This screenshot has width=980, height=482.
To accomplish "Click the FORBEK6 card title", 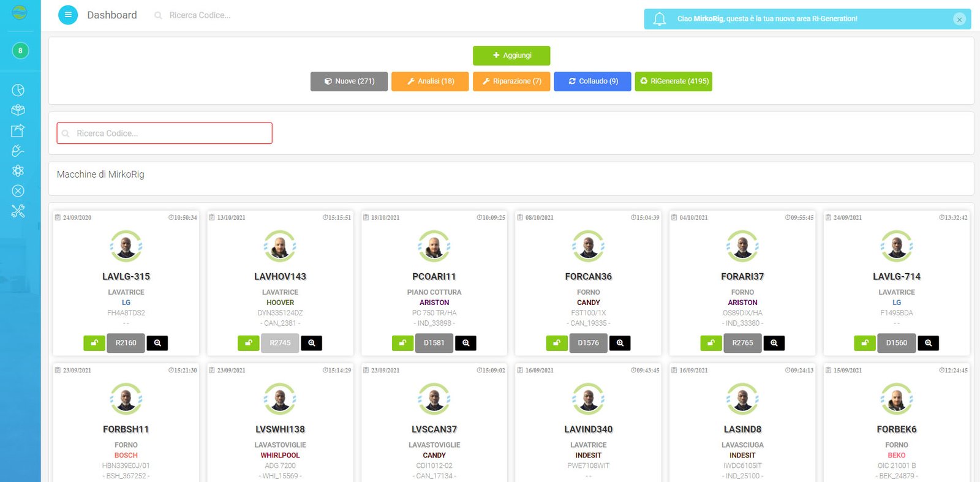I will (x=897, y=429).
